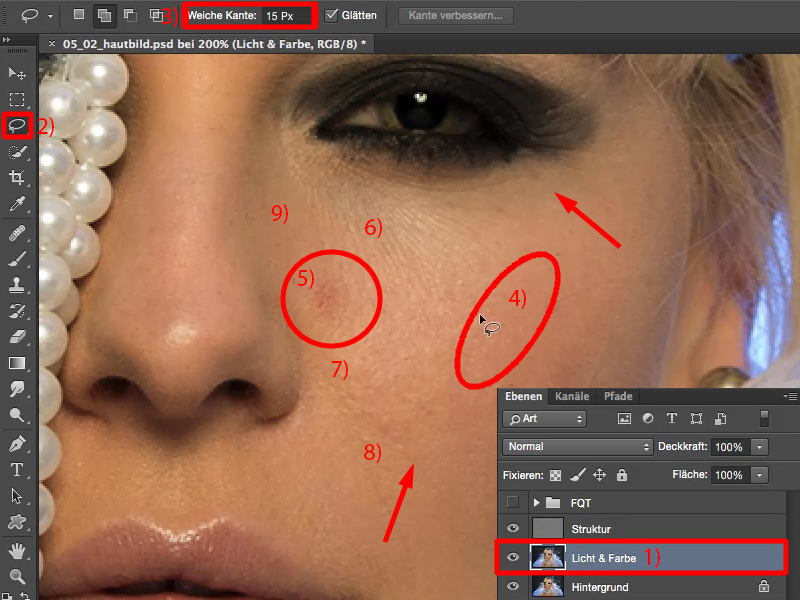800x600 pixels.
Task: Expand the FQT layer group
Action: coord(536,503)
